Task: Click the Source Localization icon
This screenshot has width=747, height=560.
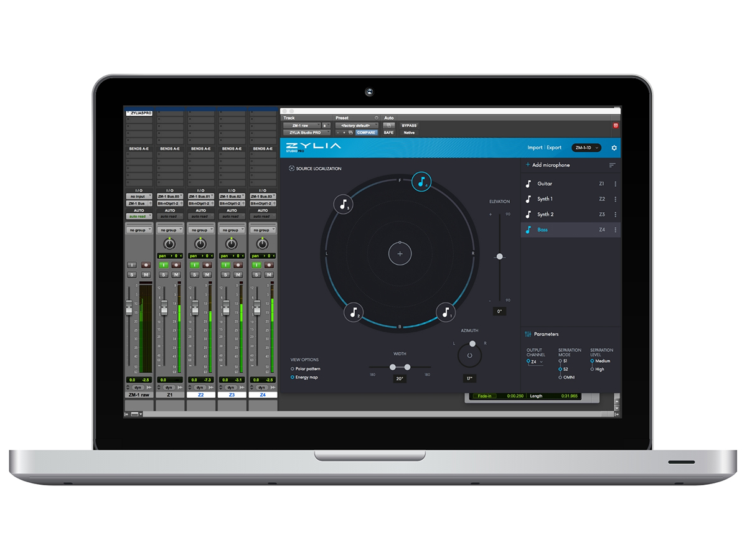Action: click(x=292, y=168)
